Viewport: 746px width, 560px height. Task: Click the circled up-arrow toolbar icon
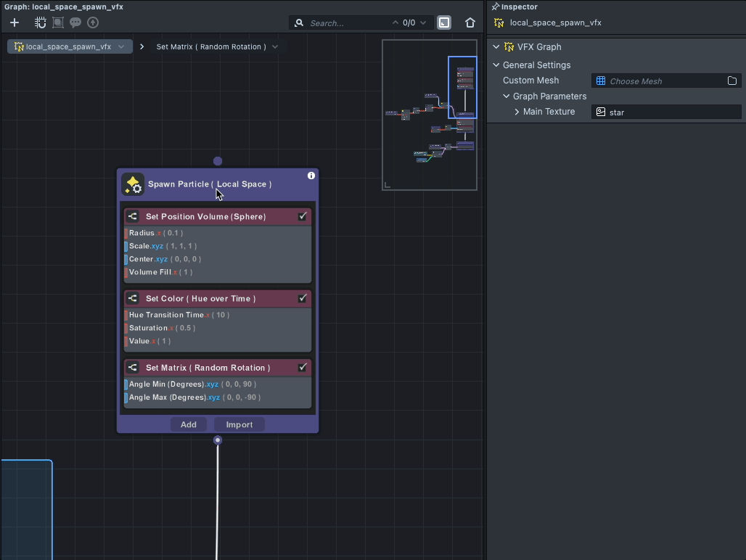tap(93, 22)
